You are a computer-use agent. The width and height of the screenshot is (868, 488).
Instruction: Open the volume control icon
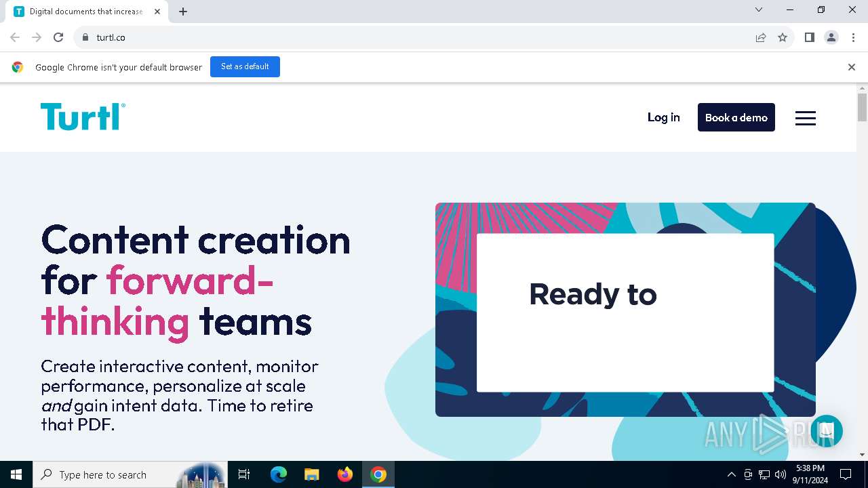[781, 474]
